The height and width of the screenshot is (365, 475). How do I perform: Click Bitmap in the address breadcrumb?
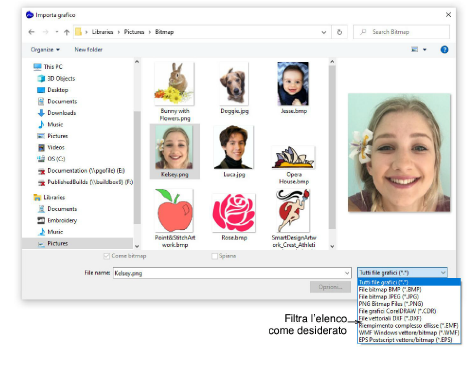click(164, 32)
